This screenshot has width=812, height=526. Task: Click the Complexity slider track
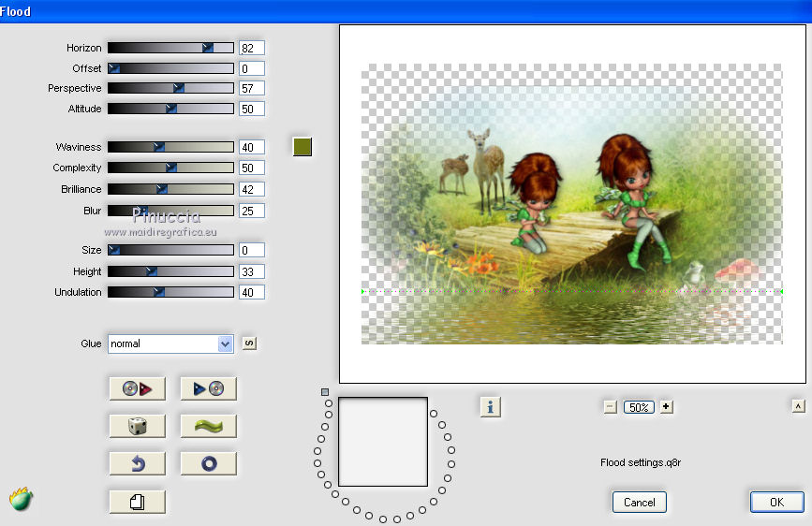(x=170, y=168)
